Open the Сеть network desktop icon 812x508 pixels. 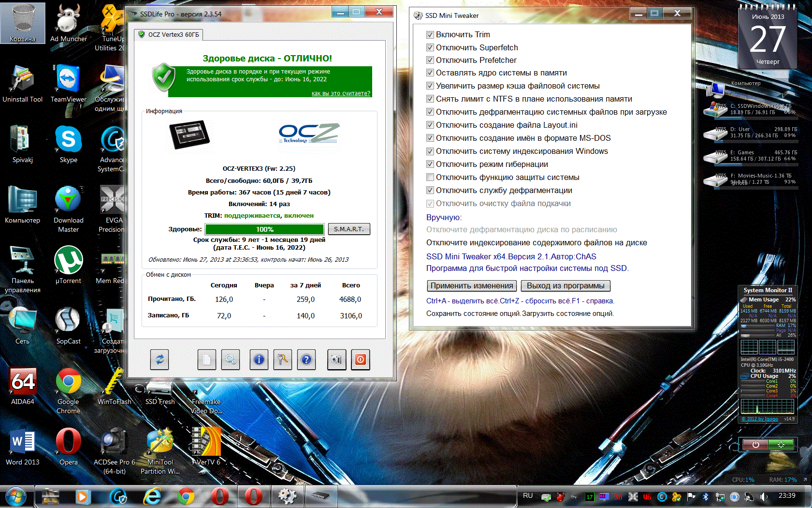pyautogui.click(x=23, y=326)
